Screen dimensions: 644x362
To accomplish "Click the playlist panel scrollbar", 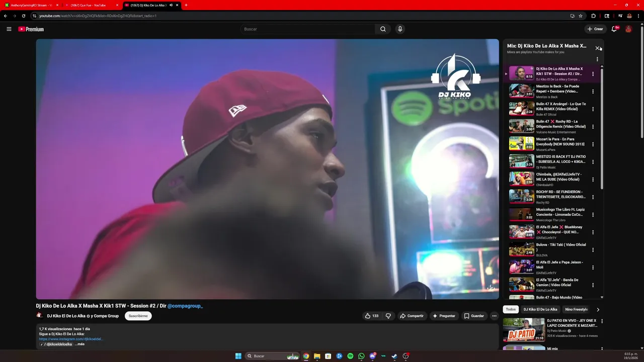I will [602, 128].
